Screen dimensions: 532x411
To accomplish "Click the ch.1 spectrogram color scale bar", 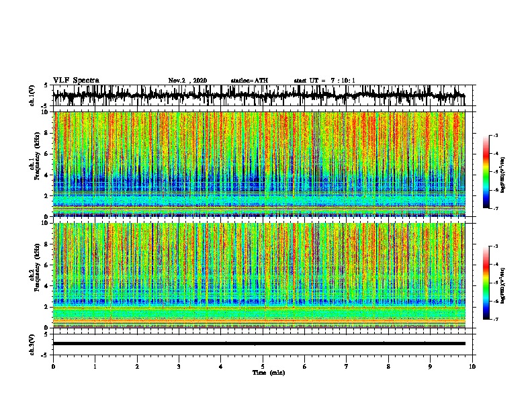I will (x=486, y=172).
